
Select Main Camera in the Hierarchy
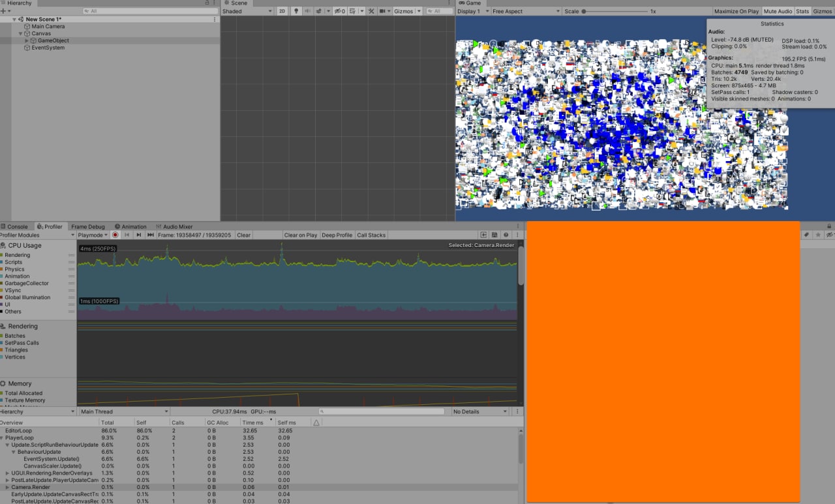point(48,27)
